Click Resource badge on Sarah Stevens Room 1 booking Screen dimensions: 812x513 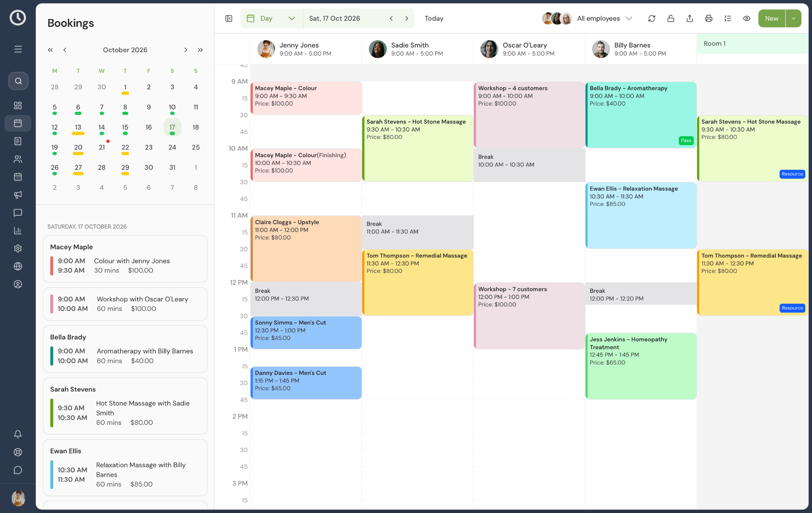(792, 174)
